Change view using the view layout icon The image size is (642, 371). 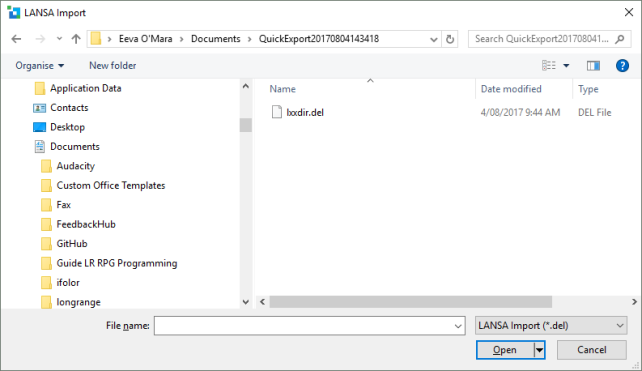[x=549, y=66]
